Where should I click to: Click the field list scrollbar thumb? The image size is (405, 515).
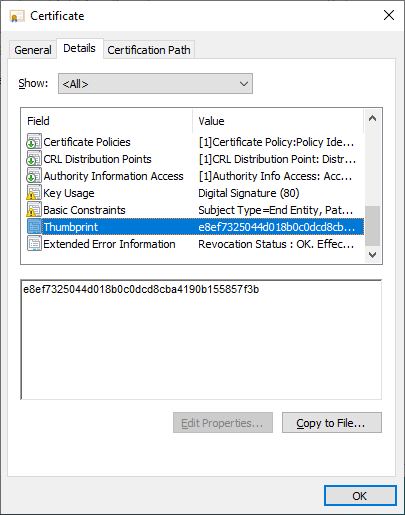[x=373, y=226]
